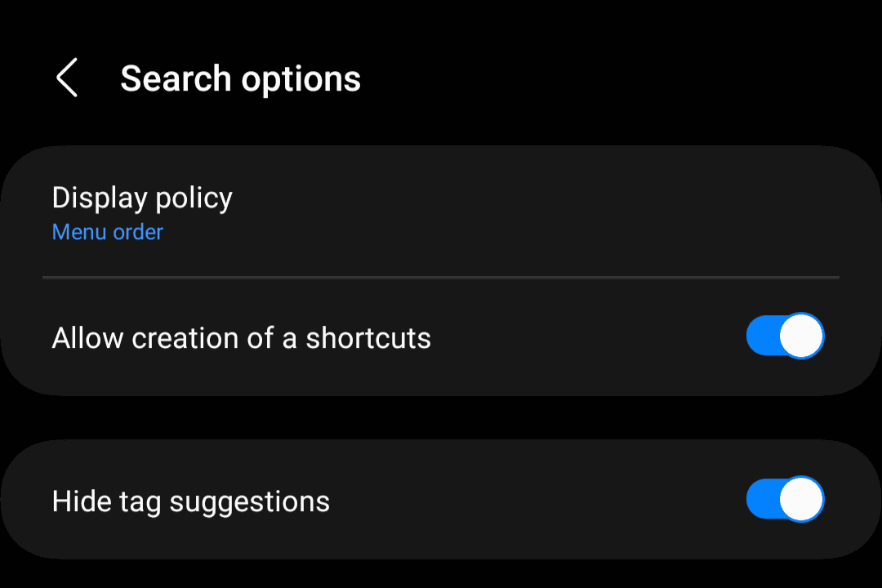The width and height of the screenshot is (882, 588).
Task: Click the blue track of tag suggestions switch
Action: click(761, 500)
